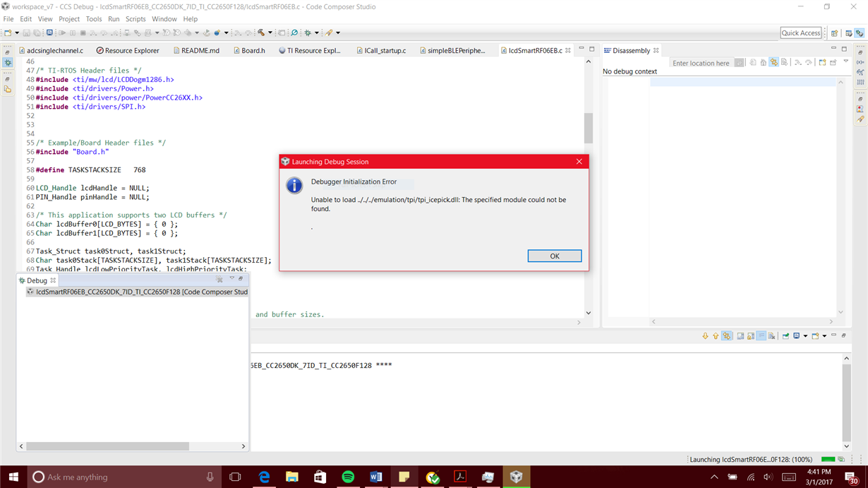Click the Disassembly new view icon
868x488 pixels.
click(x=822, y=63)
